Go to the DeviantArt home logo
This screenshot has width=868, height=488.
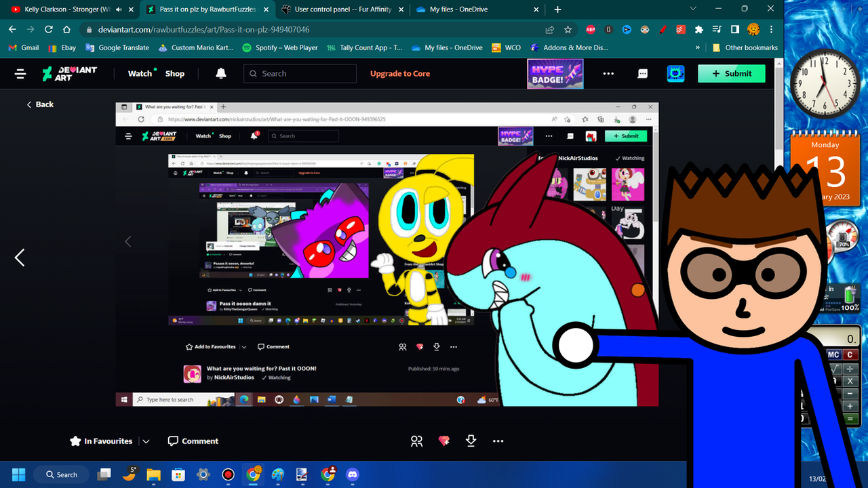point(70,74)
